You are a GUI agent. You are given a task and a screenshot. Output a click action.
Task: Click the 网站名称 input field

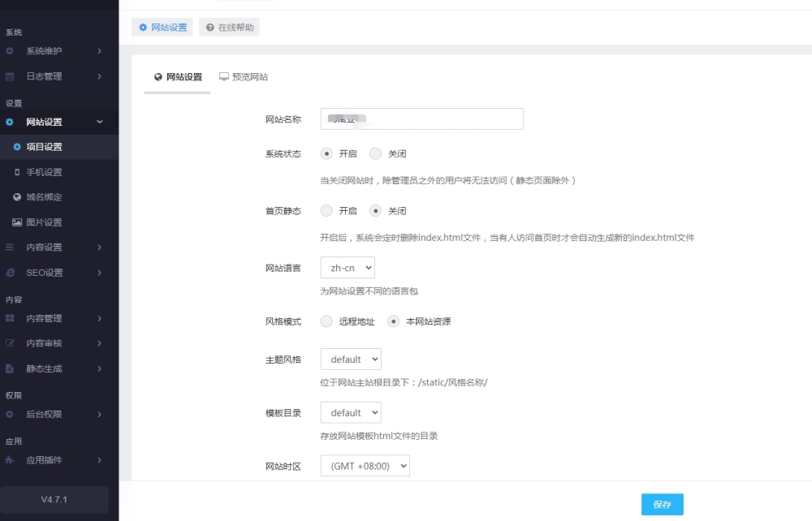421,118
